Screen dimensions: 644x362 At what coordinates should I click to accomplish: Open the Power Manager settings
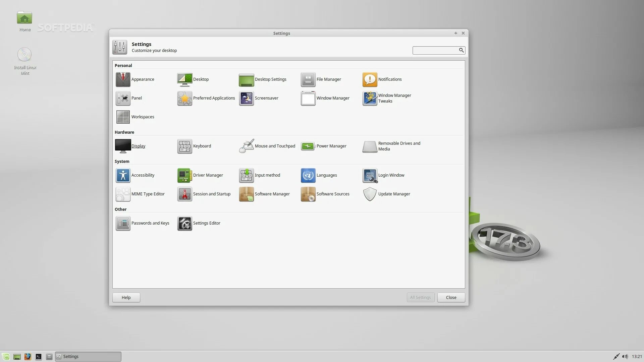308,146
